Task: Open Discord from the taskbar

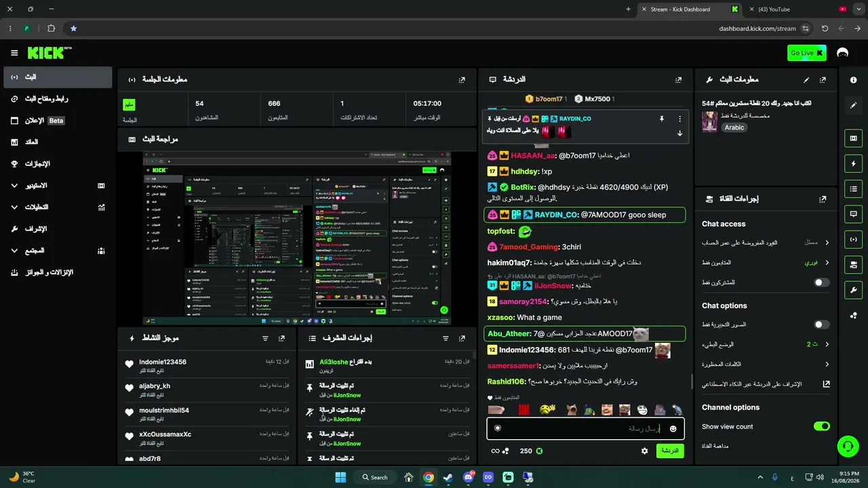Action: click(x=468, y=477)
